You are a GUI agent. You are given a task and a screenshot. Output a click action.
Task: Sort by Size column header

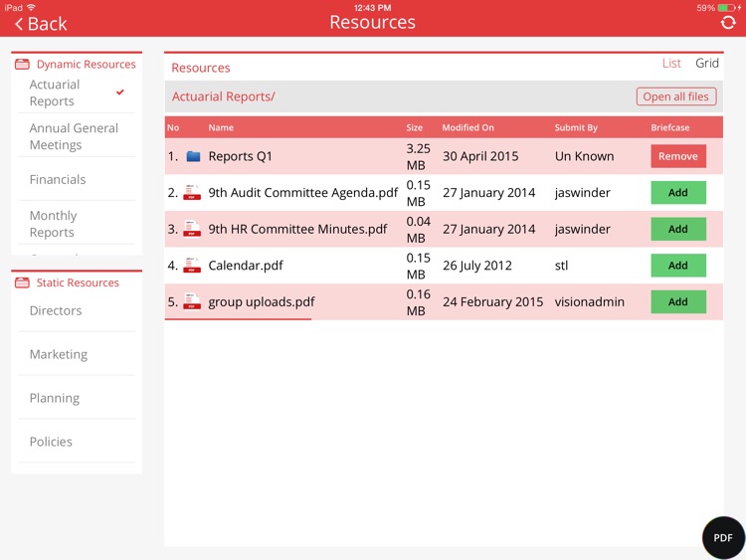coord(415,127)
